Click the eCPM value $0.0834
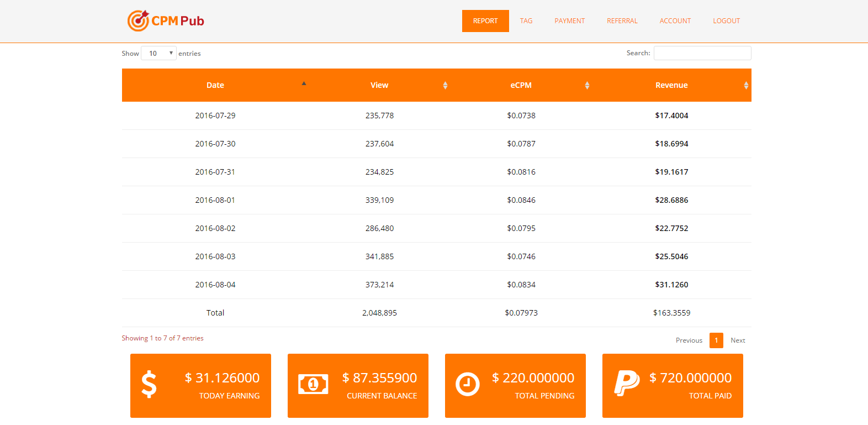Viewport: 868px width, 425px height. (x=521, y=285)
